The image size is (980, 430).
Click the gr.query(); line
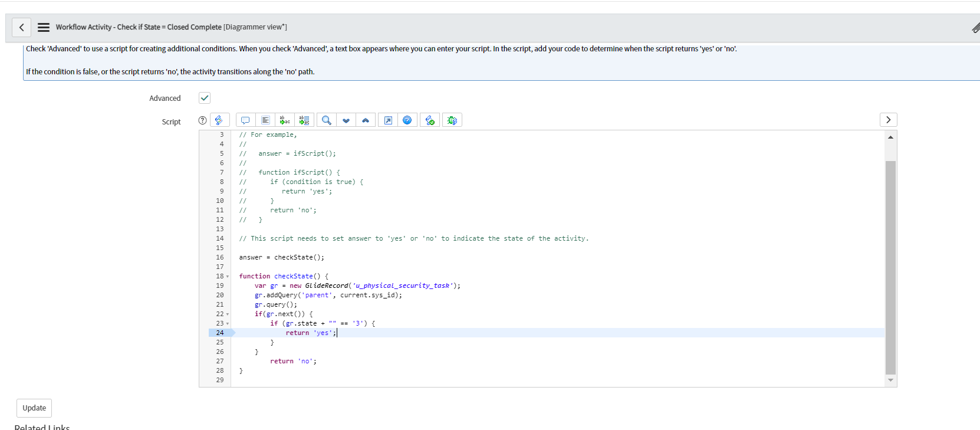click(276, 305)
